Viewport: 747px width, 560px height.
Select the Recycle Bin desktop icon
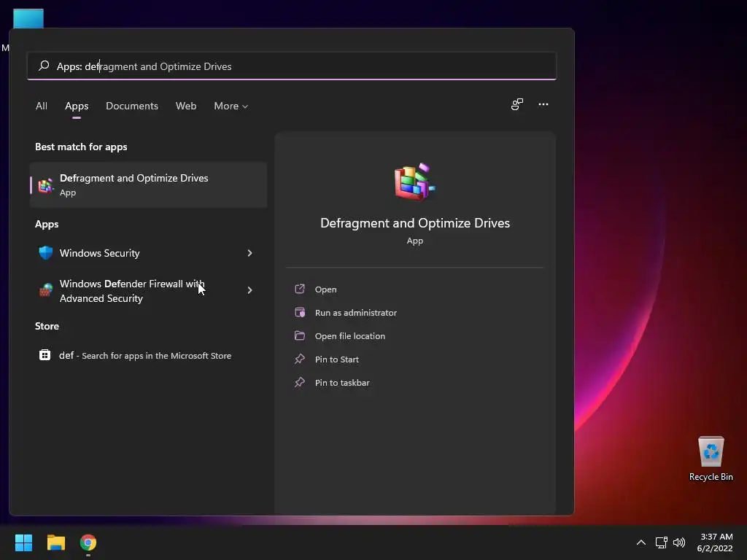(x=711, y=459)
